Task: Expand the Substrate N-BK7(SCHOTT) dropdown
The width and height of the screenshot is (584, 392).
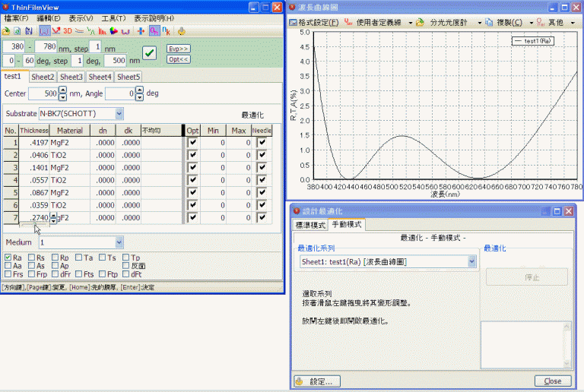Action: click(x=119, y=114)
